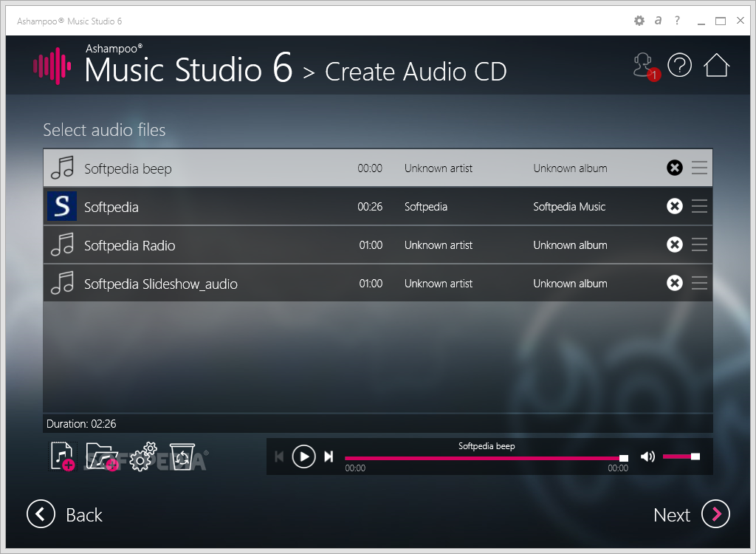The image size is (756, 554).
Task: Click the playback progress slider
Action: [487, 458]
